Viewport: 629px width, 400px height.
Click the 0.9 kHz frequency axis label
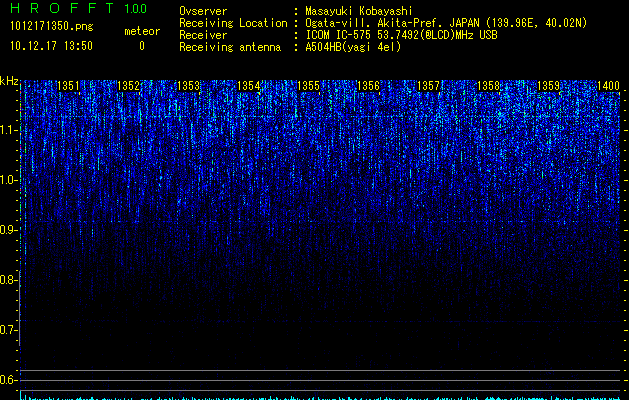tap(9, 230)
